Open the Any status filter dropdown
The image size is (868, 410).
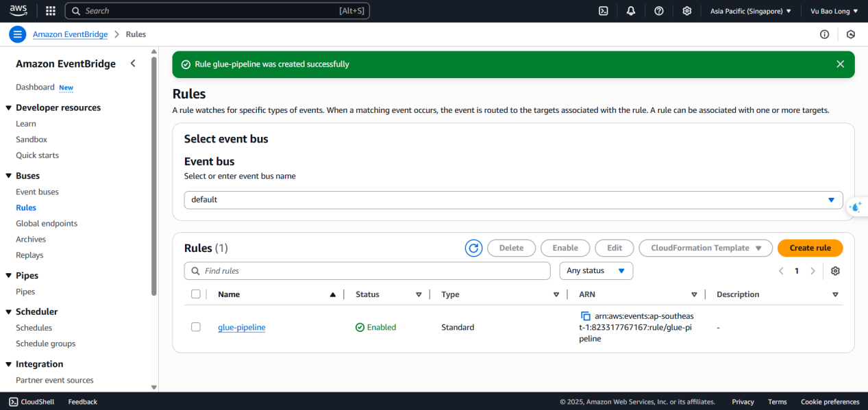click(596, 271)
